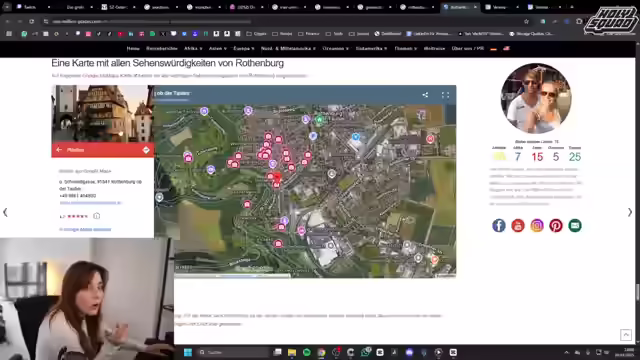Open the Instagram social icon
640x360 pixels.
537,225
